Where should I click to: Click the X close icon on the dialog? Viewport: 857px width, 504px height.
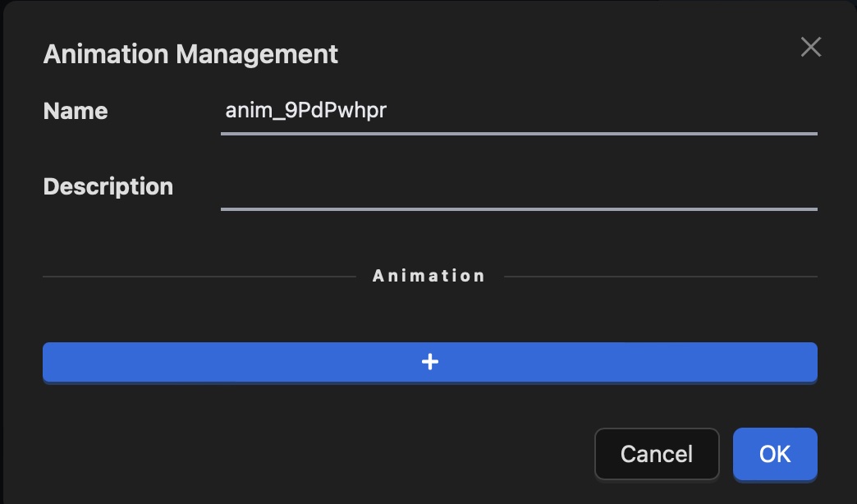(810, 47)
